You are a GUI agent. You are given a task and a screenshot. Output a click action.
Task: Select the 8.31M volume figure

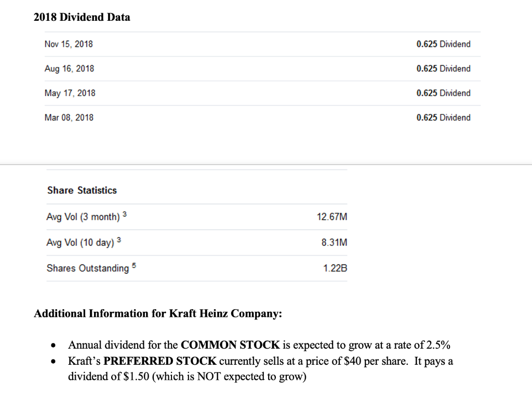(334, 243)
